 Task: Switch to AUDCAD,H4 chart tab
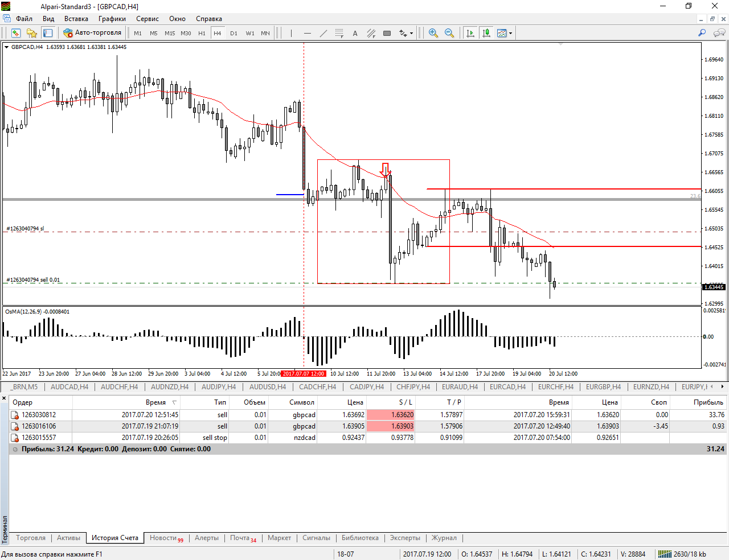tap(69, 387)
